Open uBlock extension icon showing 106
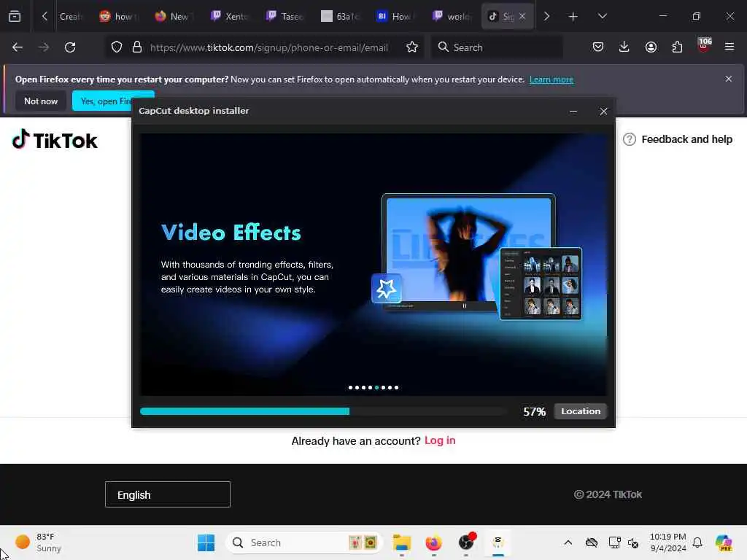The height and width of the screenshot is (560, 747). [x=704, y=46]
